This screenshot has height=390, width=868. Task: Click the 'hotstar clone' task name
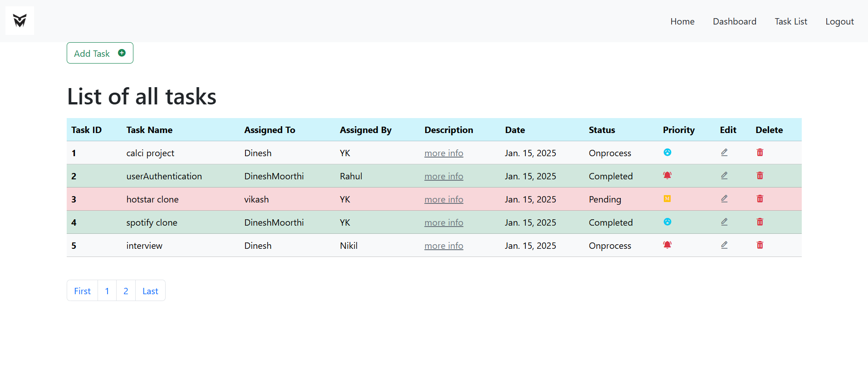pos(152,199)
